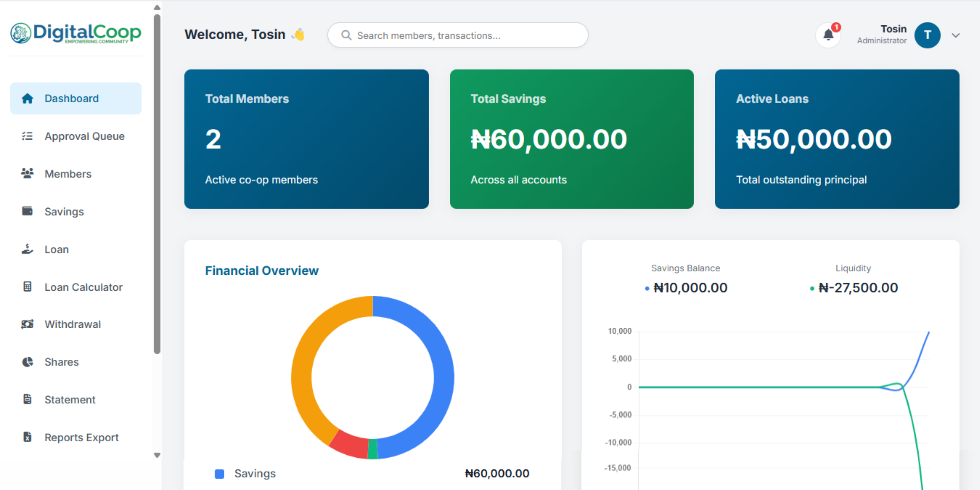Image resolution: width=980 pixels, height=490 pixels.
Task: Click the Dashboard home icon
Action: coord(27,99)
